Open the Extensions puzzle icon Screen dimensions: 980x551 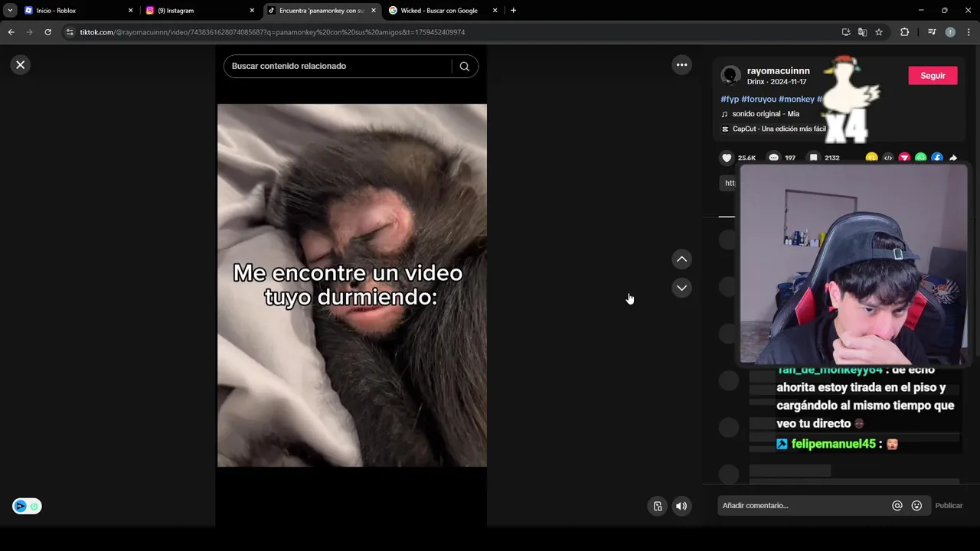coord(904,32)
